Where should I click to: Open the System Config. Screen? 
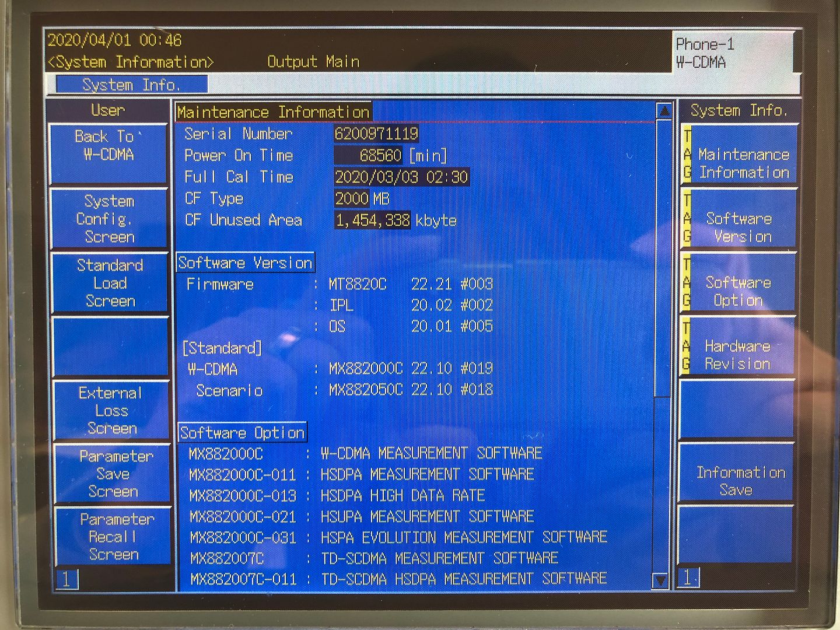click(109, 219)
